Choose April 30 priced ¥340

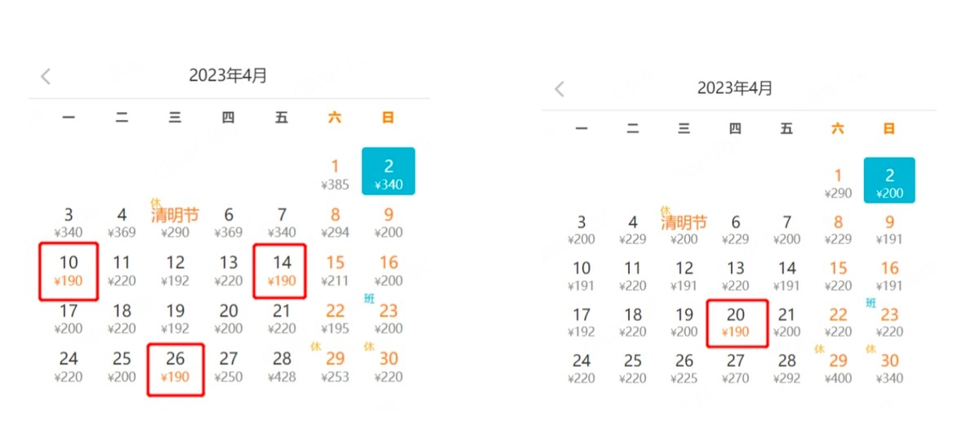point(889,369)
